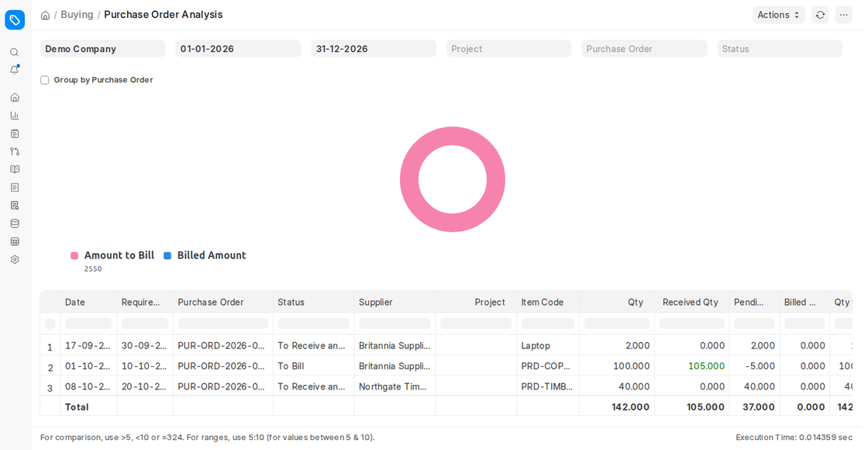Click the Status column filter box
This screenshot has width=868, height=450.
(x=313, y=324)
